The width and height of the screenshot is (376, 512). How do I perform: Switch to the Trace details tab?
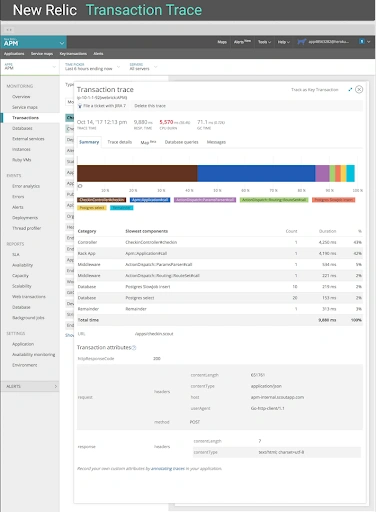click(x=120, y=142)
